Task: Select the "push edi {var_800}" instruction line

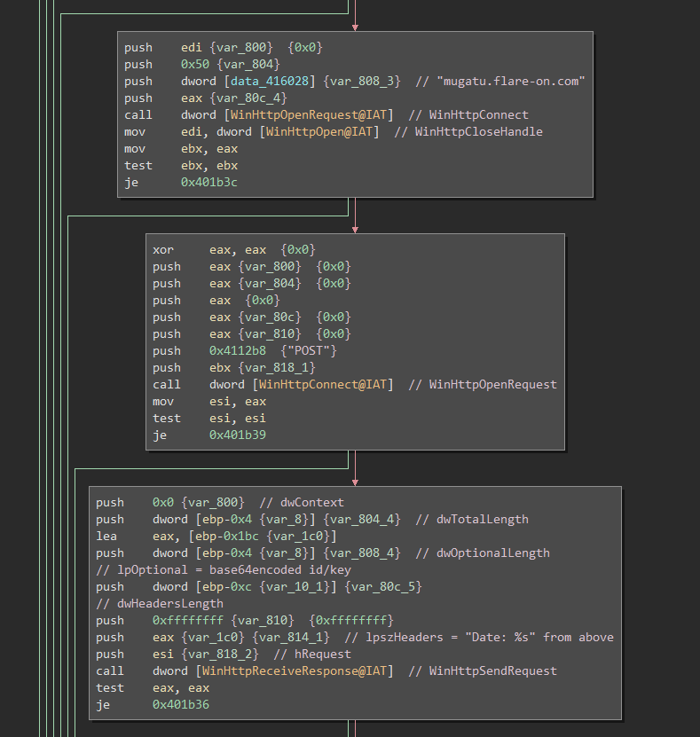Action: (224, 48)
